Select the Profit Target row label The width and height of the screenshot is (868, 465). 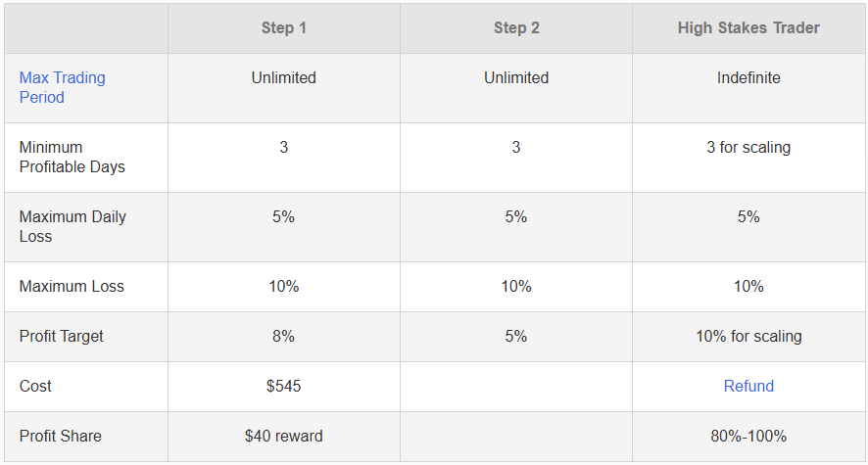tap(62, 336)
